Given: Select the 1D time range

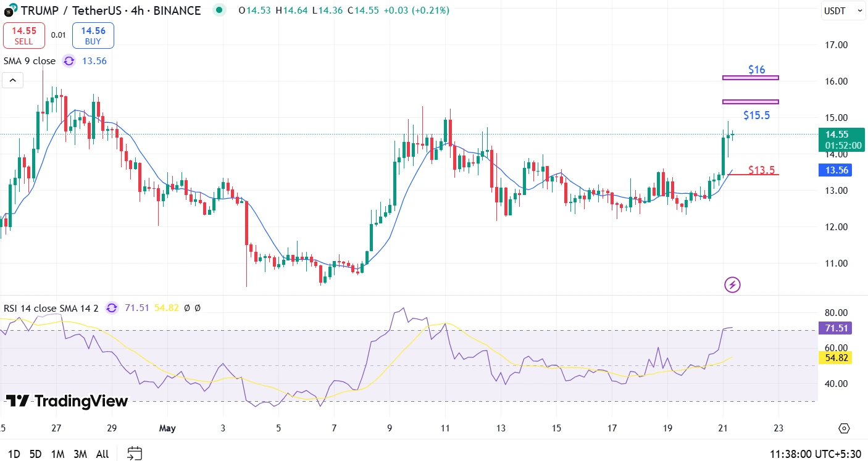Looking at the screenshot, I should 14,454.
